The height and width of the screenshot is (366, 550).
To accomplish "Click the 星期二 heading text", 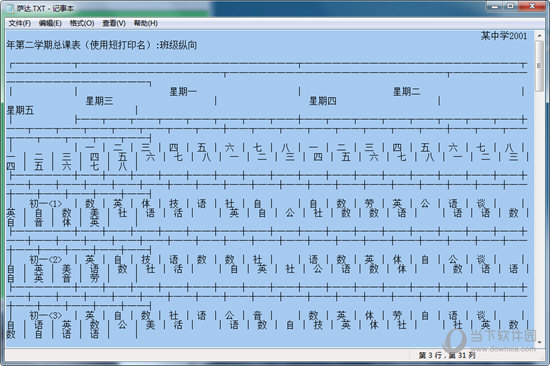I will (x=406, y=92).
